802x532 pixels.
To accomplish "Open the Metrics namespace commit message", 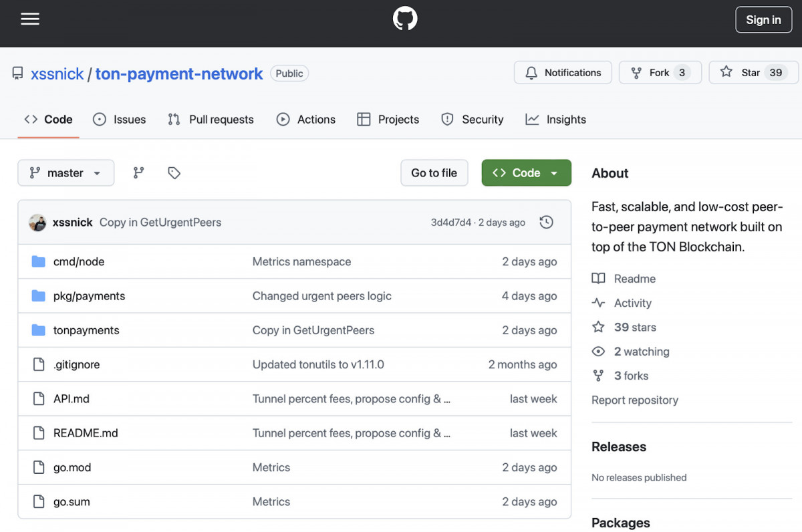I will point(301,262).
